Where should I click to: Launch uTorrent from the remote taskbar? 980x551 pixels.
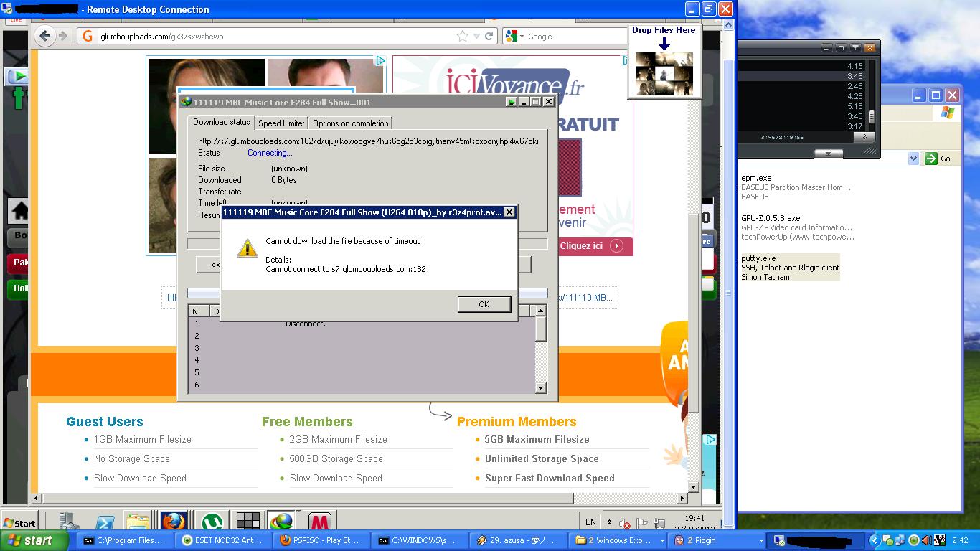(211, 522)
